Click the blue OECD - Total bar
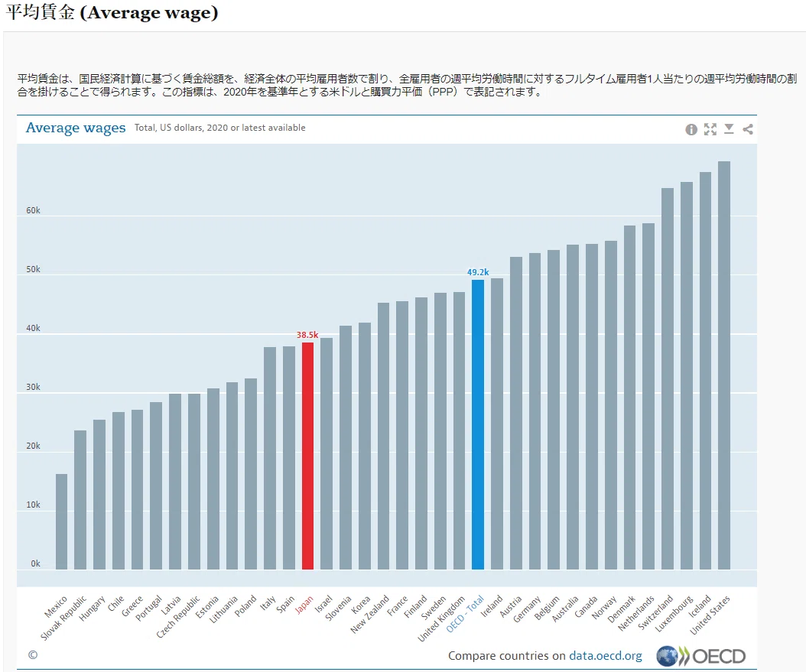This screenshot has height=672, width=806. [x=478, y=424]
